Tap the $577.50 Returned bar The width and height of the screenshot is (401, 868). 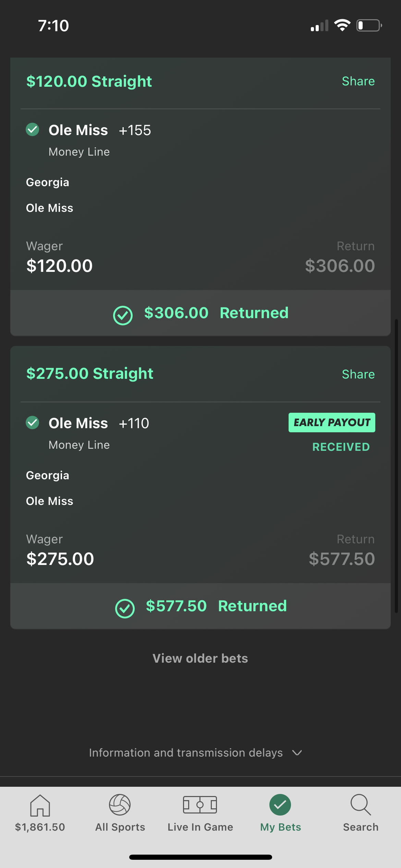coord(200,606)
